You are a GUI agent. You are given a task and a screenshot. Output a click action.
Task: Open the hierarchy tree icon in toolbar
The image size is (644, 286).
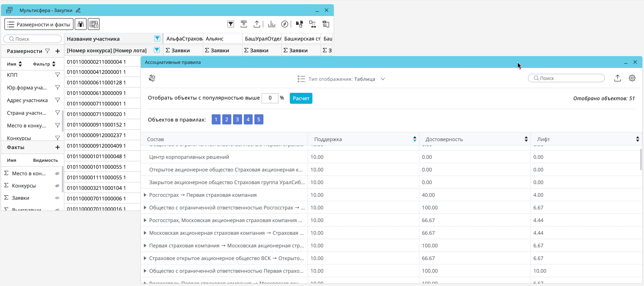(x=312, y=24)
